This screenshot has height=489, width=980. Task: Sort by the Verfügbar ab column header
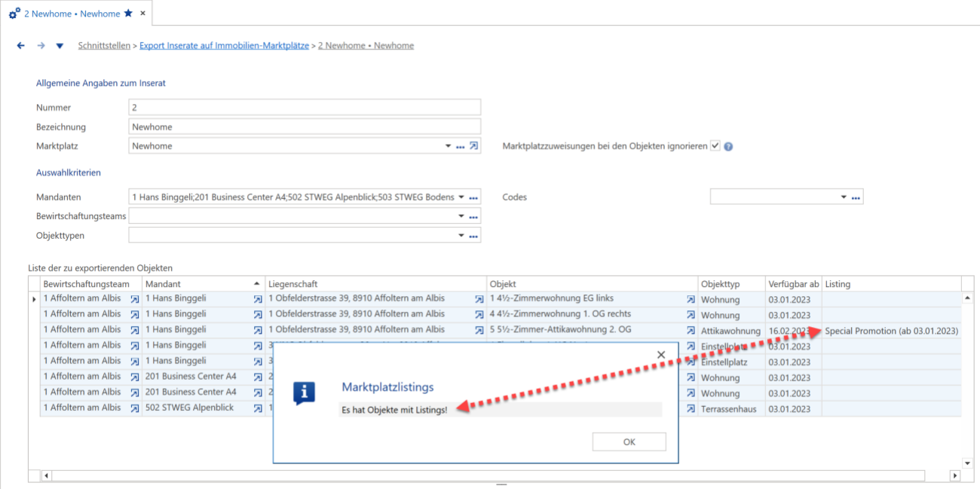point(794,284)
